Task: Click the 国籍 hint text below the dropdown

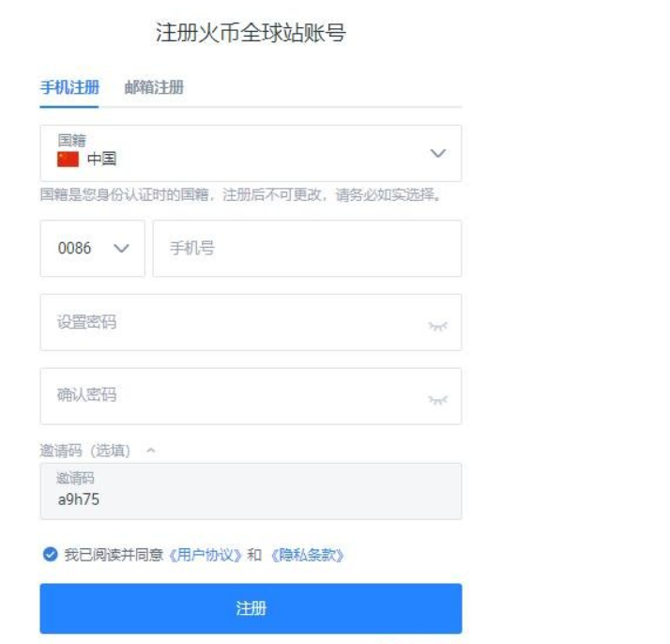Action: [x=240, y=197]
